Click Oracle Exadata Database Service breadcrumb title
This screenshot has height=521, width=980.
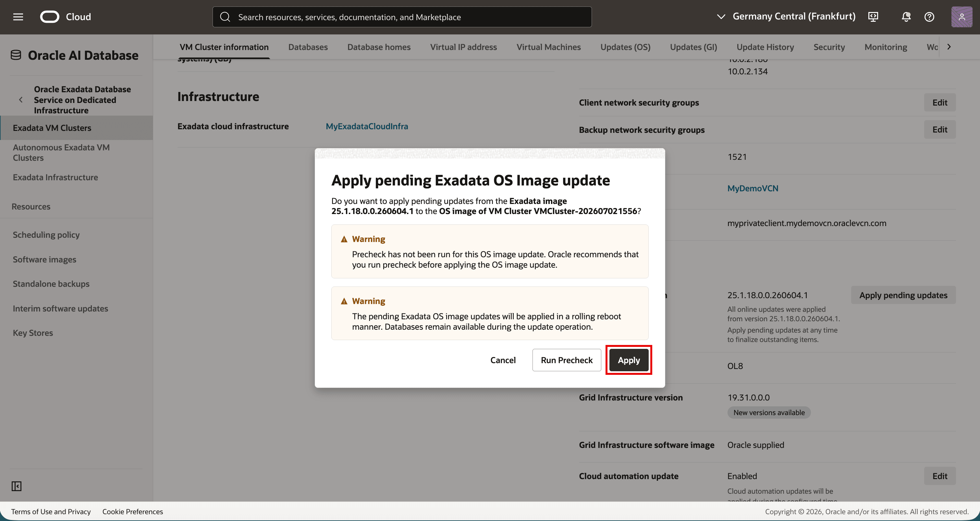tap(82, 100)
